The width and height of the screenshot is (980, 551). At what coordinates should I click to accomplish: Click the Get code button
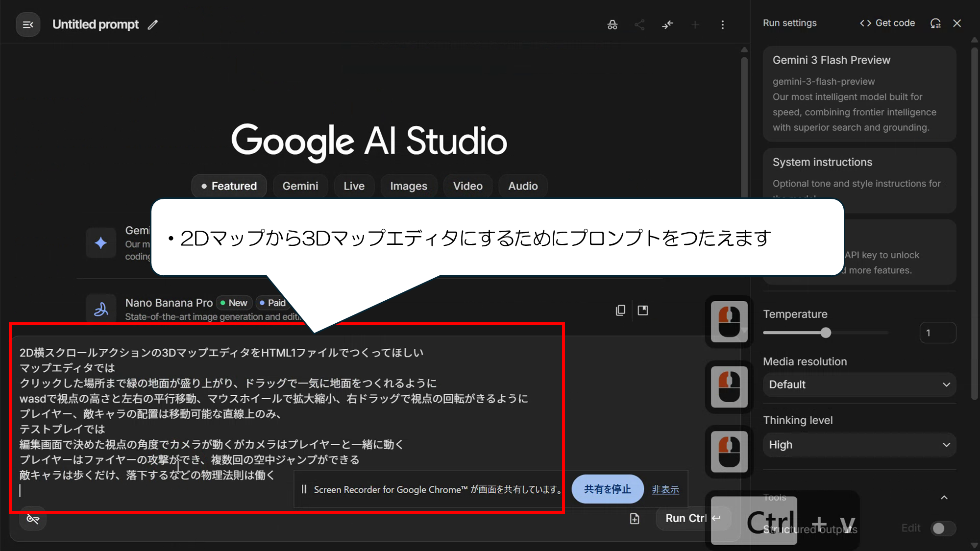coord(887,23)
